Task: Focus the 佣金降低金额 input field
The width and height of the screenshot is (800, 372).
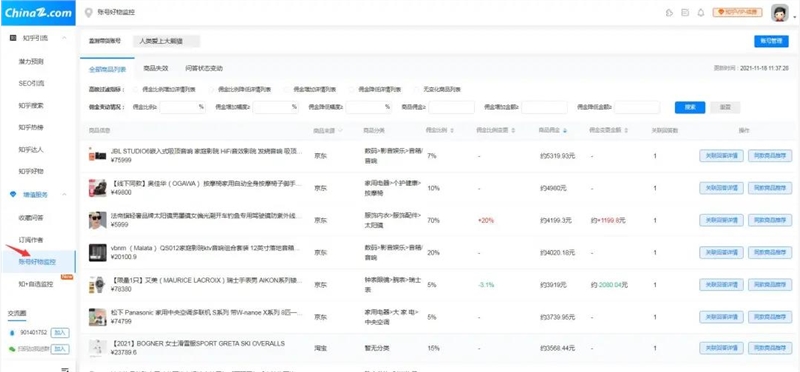Action: 637,107
